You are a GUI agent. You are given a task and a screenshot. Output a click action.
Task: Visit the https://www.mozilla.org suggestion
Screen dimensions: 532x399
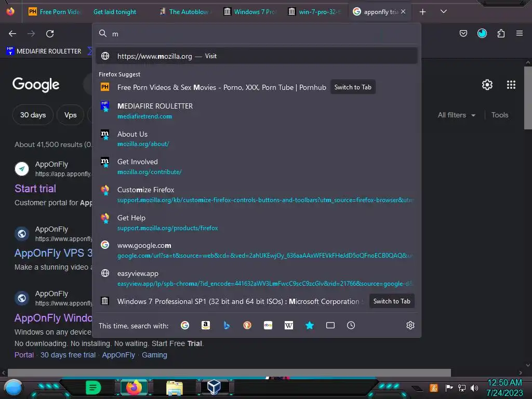click(257, 56)
